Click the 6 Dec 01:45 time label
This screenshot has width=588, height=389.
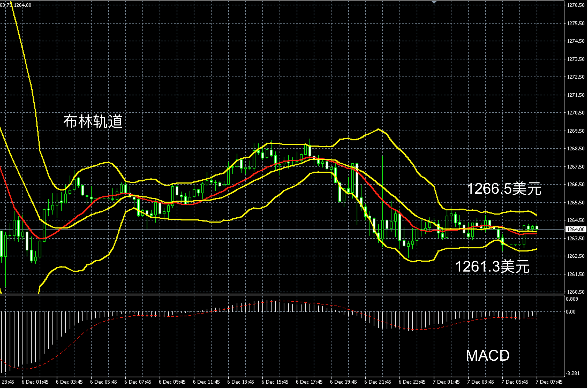tap(35, 382)
